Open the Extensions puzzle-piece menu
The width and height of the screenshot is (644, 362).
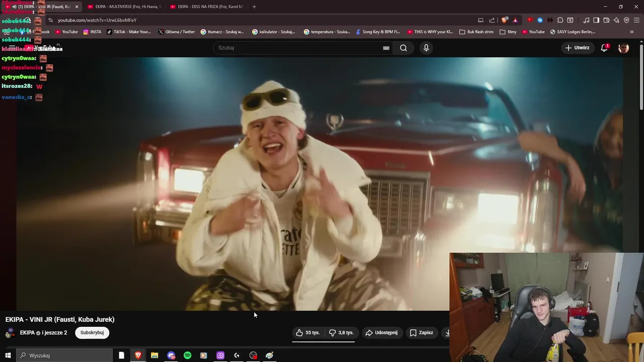560,20
